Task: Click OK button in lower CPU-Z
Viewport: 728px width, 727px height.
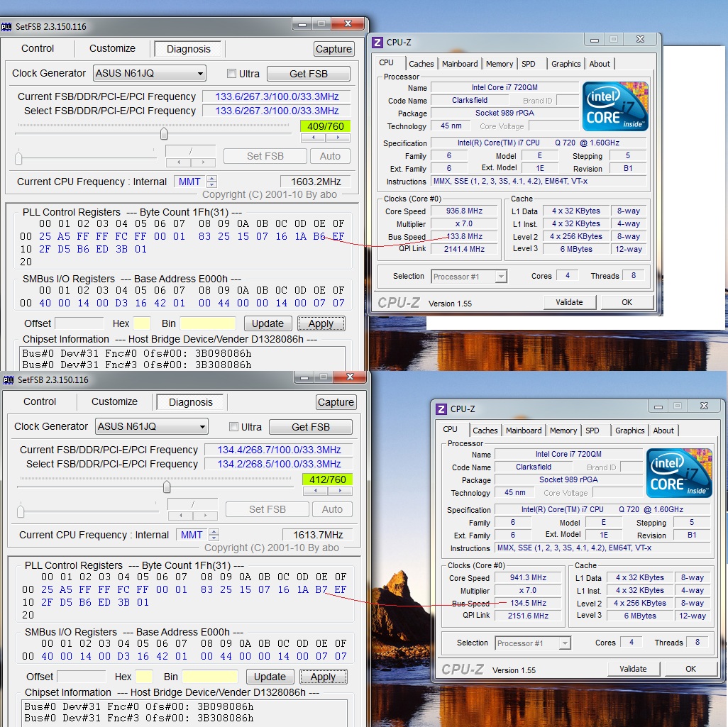Action: tap(691, 669)
